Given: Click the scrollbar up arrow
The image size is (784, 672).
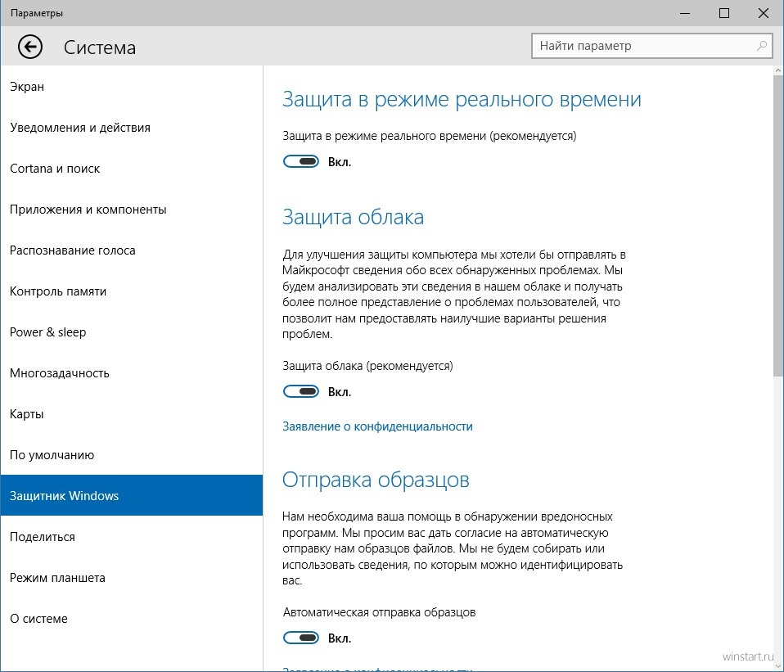Looking at the screenshot, I should [778, 71].
